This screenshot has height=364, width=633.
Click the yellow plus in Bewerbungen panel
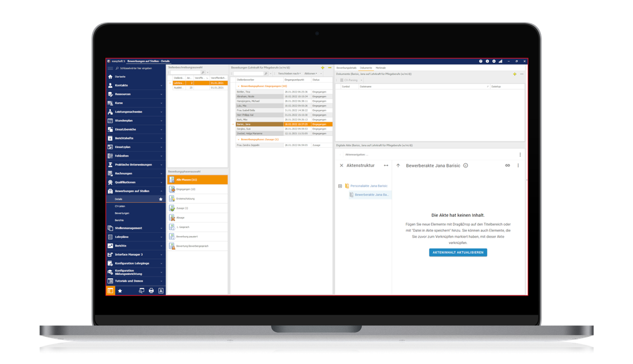coord(323,68)
